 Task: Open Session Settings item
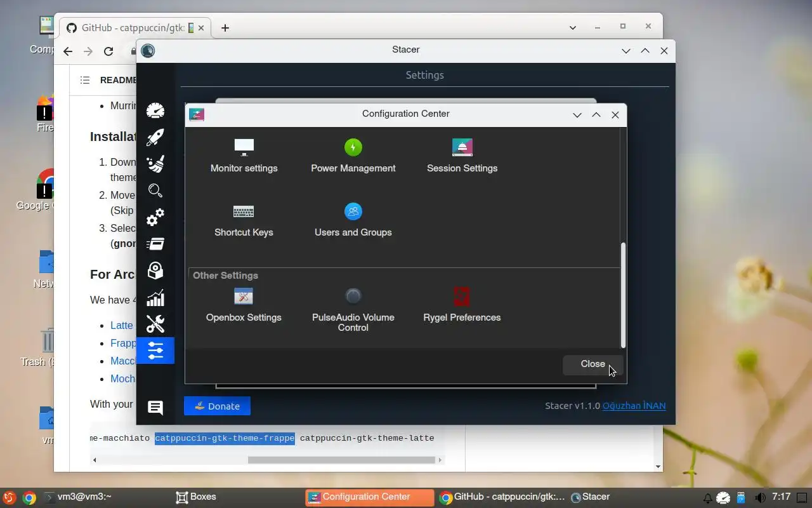click(x=462, y=156)
